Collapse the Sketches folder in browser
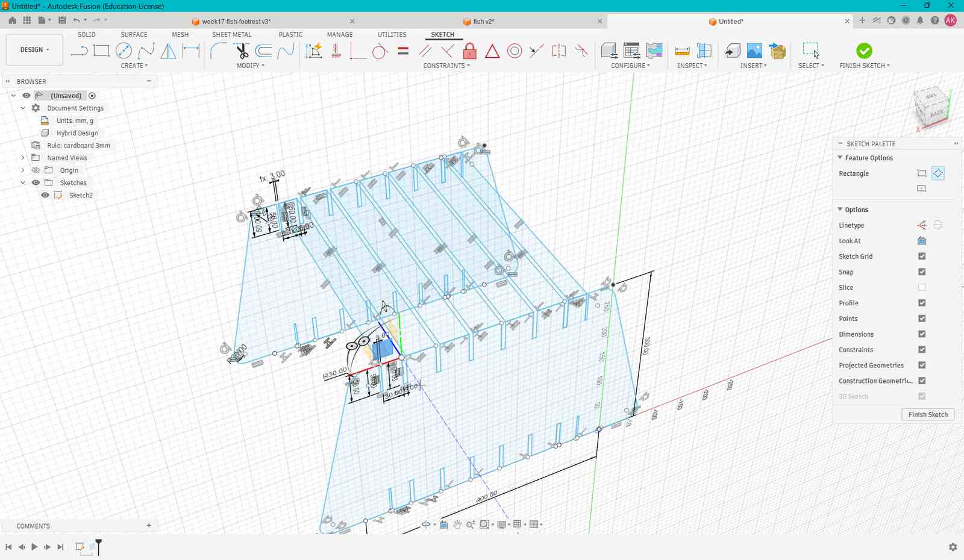Image resolution: width=964 pixels, height=560 pixels. pos(23,182)
